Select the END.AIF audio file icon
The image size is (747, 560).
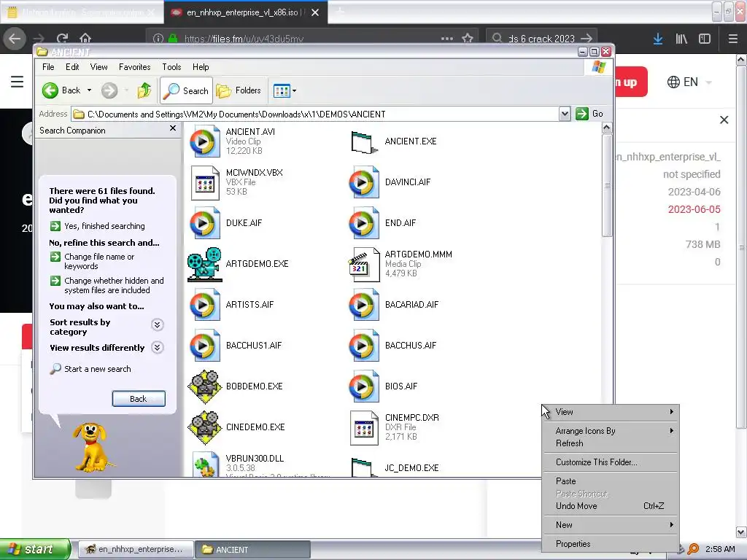pyautogui.click(x=364, y=223)
